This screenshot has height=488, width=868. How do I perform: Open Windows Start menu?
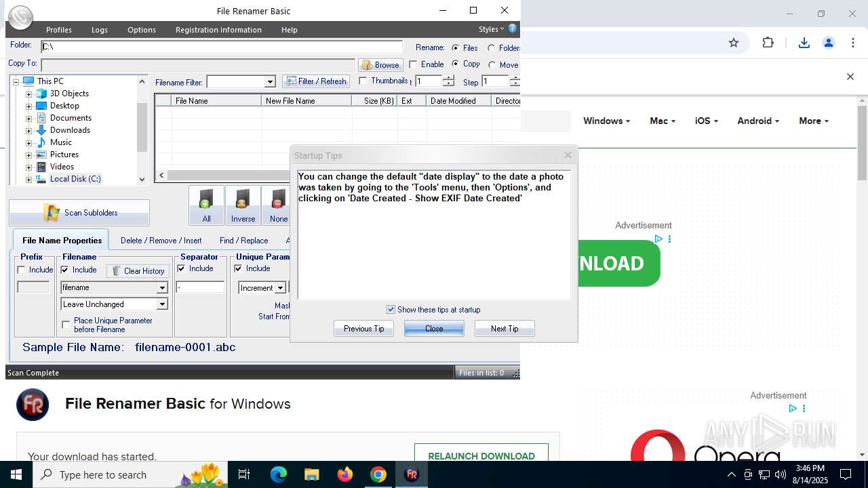click(16, 474)
